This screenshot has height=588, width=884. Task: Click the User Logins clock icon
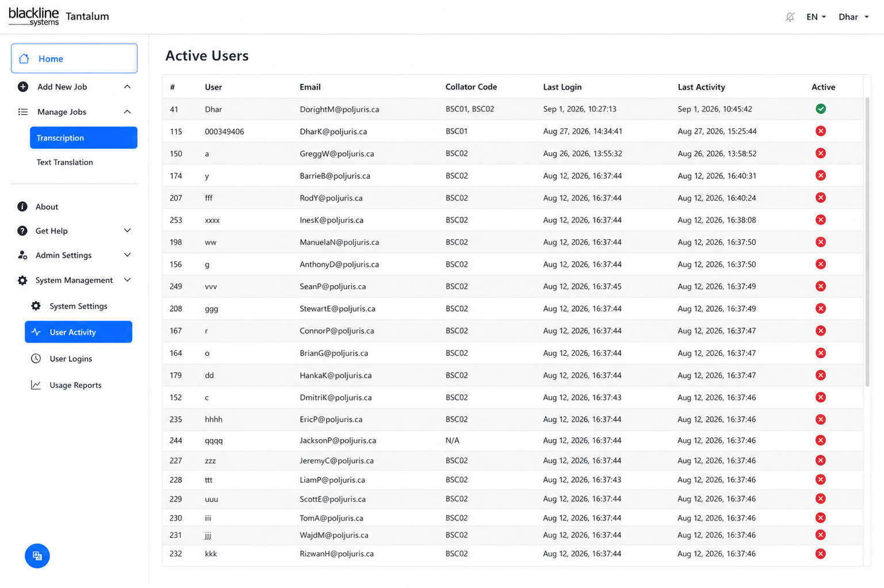coord(36,359)
